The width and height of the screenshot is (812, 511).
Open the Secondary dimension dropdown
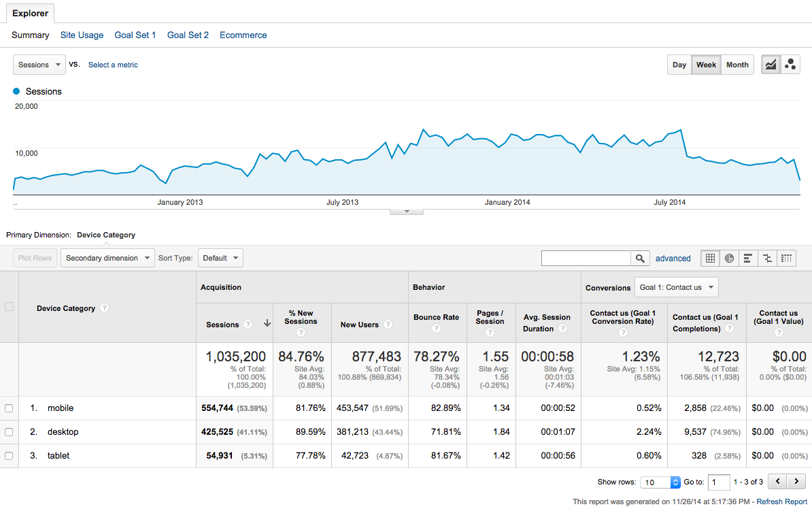(x=107, y=258)
